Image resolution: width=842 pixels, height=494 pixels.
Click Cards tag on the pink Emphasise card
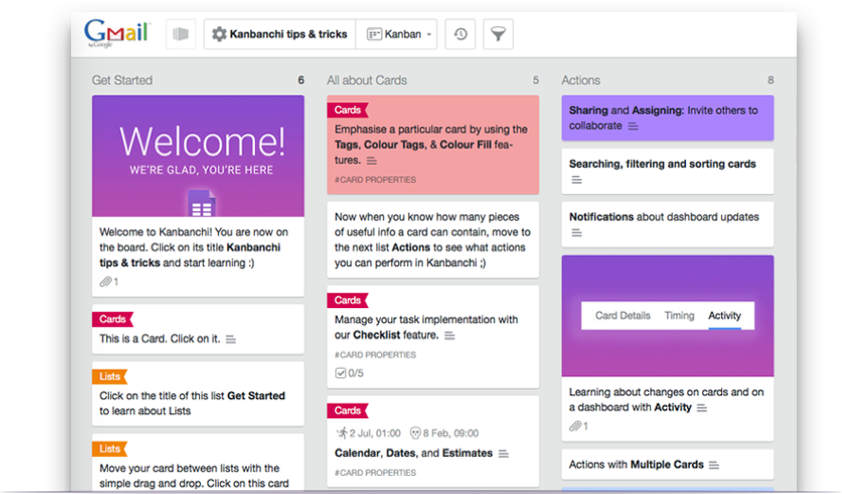coord(347,110)
